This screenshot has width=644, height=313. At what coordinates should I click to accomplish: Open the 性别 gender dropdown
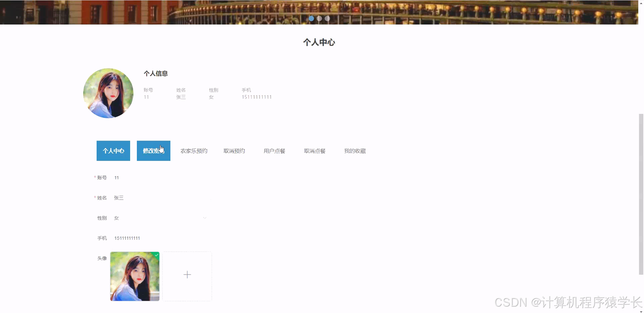[151, 218]
